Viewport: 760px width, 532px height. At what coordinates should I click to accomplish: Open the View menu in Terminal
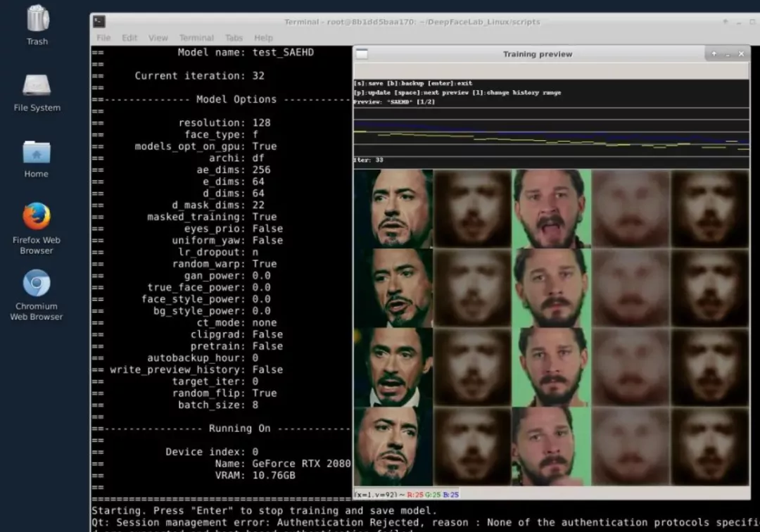click(x=158, y=38)
